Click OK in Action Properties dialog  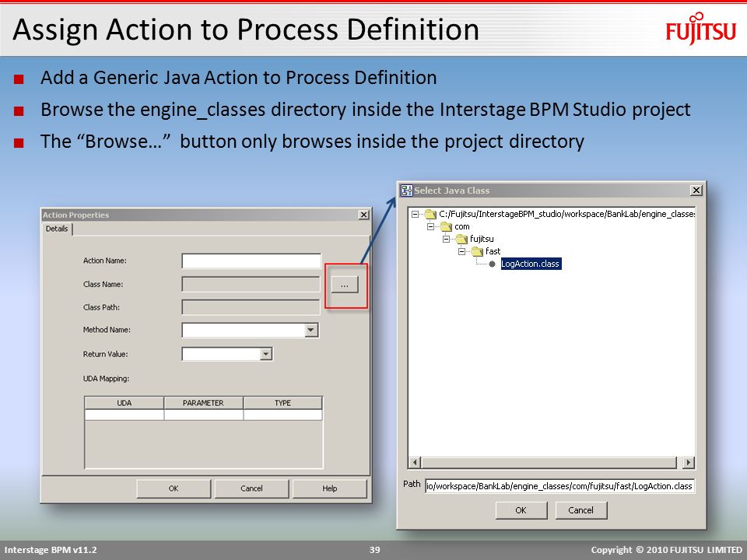tap(174, 488)
